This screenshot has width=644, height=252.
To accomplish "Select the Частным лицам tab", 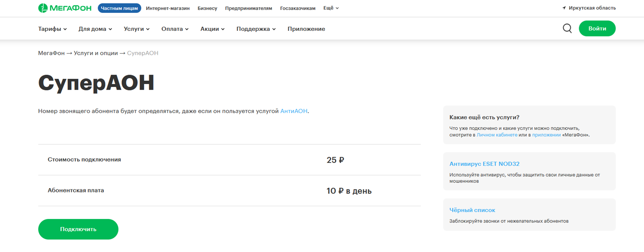I will (x=119, y=8).
